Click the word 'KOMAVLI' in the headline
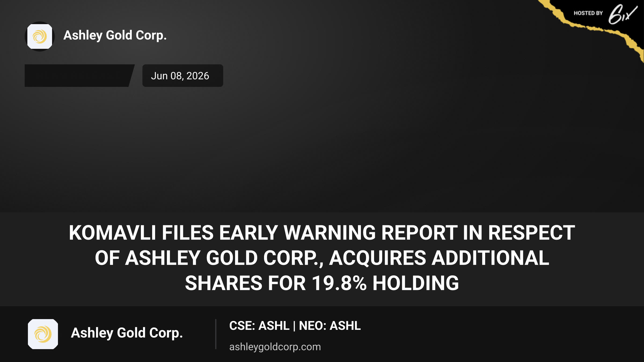This screenshot has height=362, width=644. click(112, 233)
